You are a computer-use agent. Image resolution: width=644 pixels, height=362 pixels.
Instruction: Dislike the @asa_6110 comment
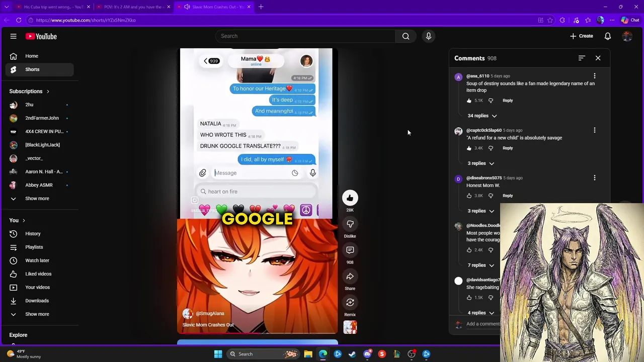click(x=491, y=101)
